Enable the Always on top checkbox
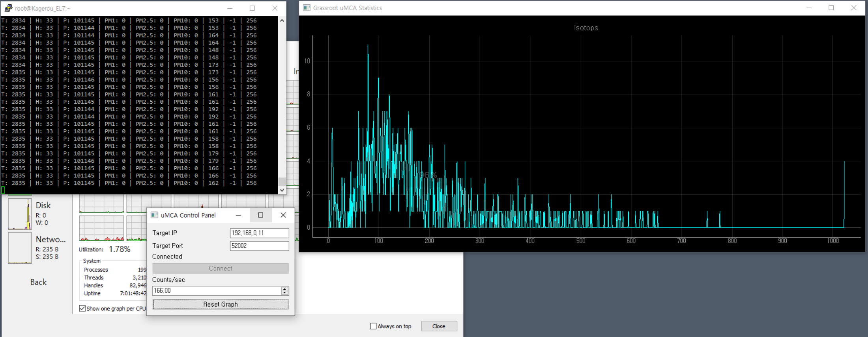This screenshot has height=337, width=868. [373, 326]
